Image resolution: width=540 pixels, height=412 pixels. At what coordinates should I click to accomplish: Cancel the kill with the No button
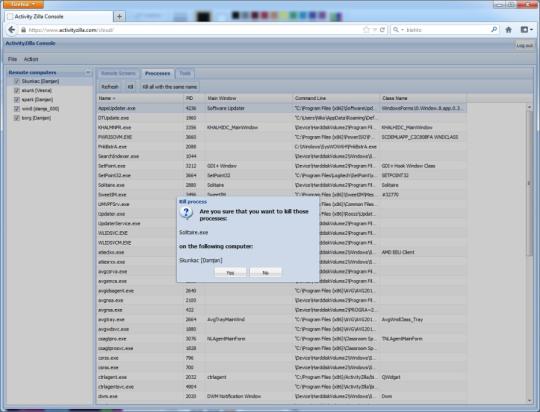coord(266,273)
